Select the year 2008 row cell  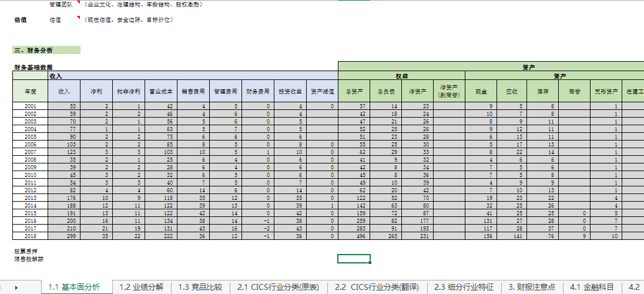31,159
